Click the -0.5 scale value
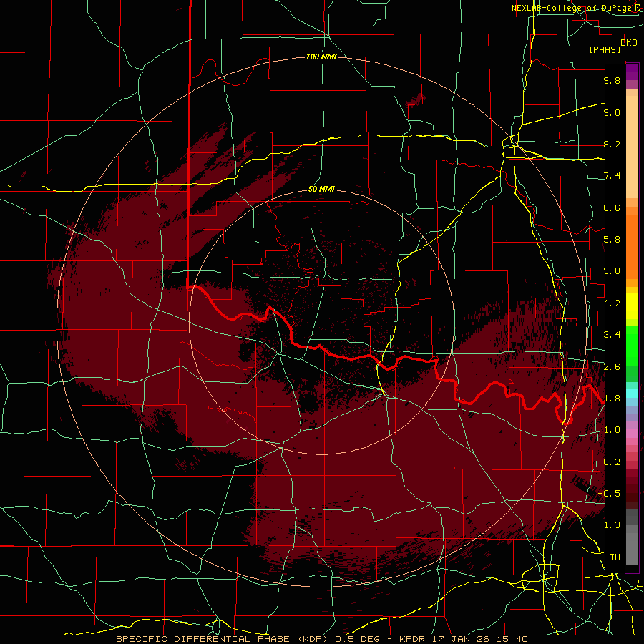Screen dimensions: 644x644 pos(609,494)
